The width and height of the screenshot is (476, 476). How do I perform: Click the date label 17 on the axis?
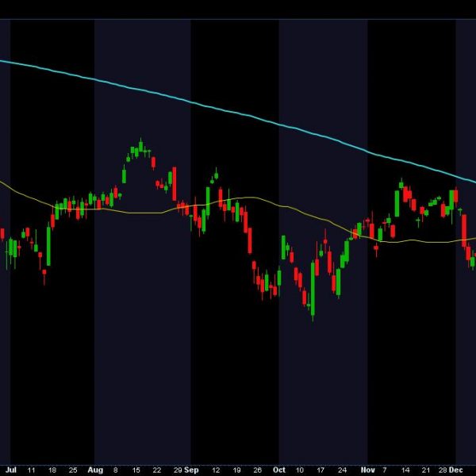[x=321, y=470]
